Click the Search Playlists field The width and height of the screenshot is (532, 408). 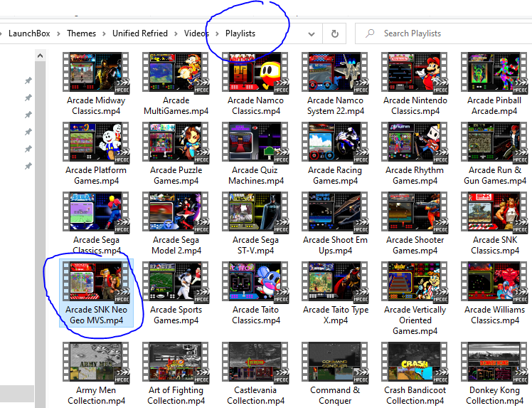pos(443,33)
